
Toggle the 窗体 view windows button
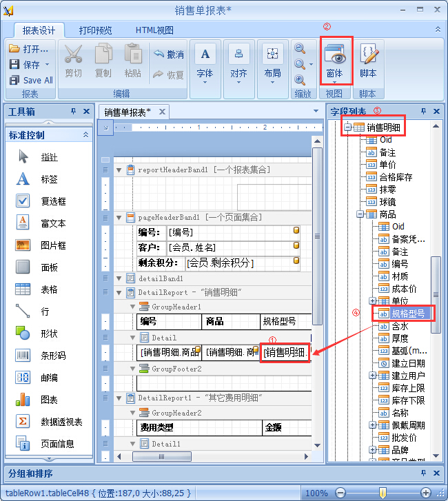(334, 61)
